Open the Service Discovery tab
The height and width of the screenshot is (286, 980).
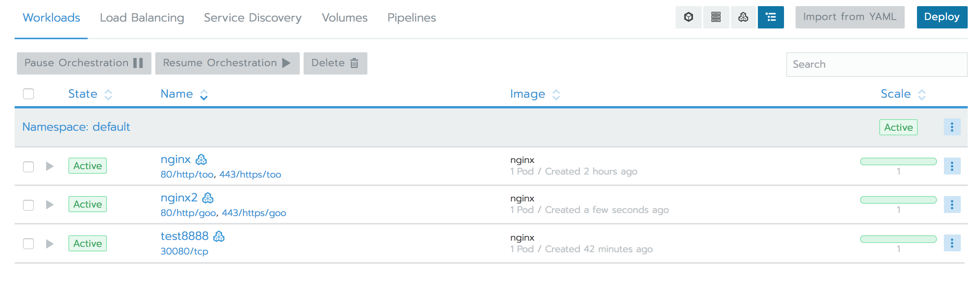[252, 17]
